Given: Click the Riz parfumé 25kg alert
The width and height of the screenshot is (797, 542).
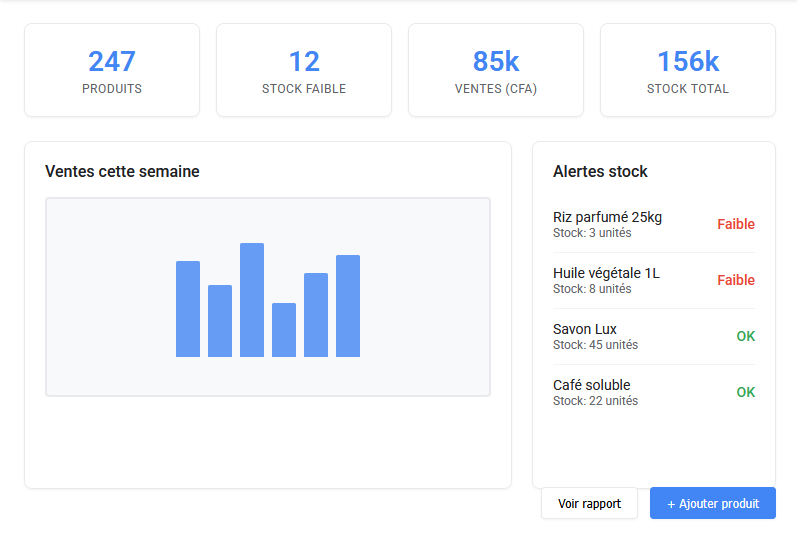Looking at the screenshot, I should click(607, 224).
